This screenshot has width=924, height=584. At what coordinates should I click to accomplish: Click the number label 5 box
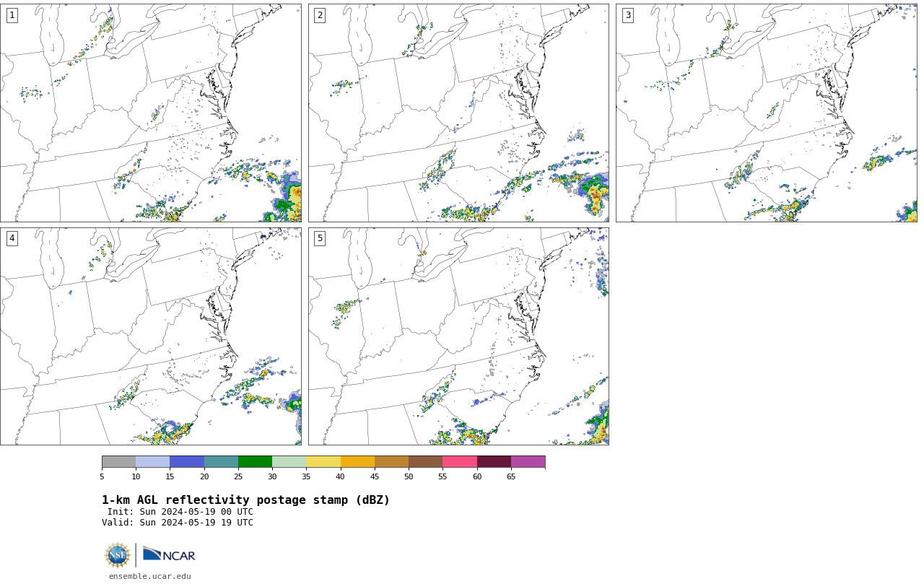pos(320,238)
